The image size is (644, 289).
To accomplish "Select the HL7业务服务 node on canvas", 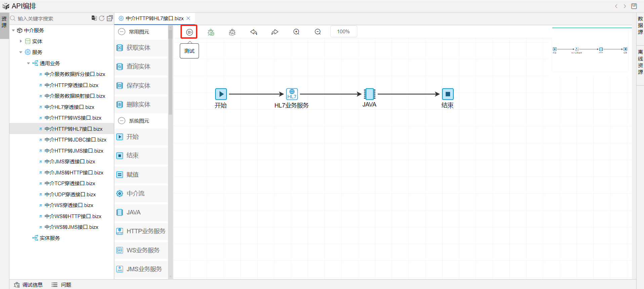I will [x=292, y=94].
